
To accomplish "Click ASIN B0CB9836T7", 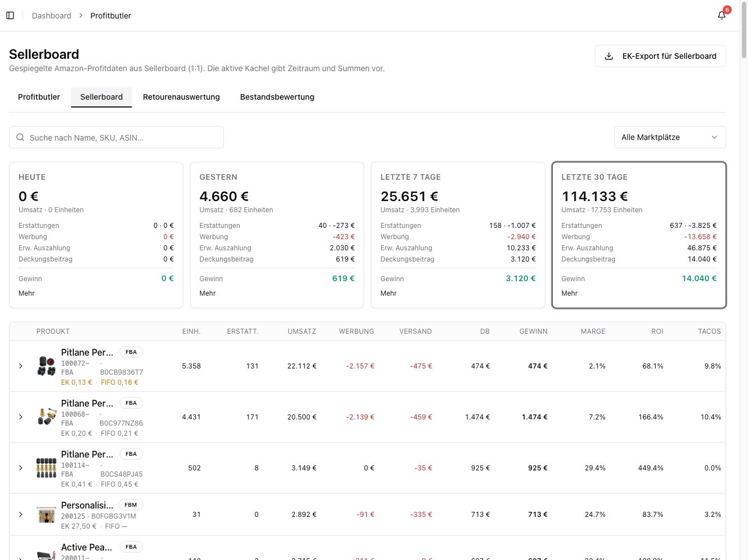I will pyautogui.click(x=121, y=372).
